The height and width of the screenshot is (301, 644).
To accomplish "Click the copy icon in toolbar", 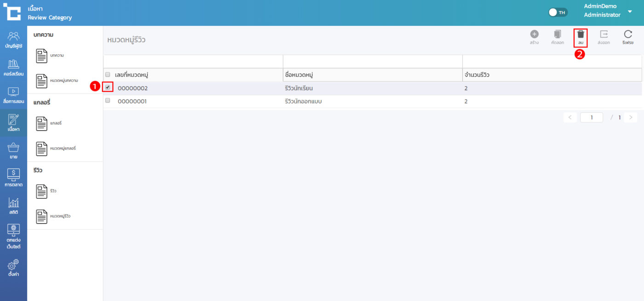I will pyautogui.click(x=558, y=35).
